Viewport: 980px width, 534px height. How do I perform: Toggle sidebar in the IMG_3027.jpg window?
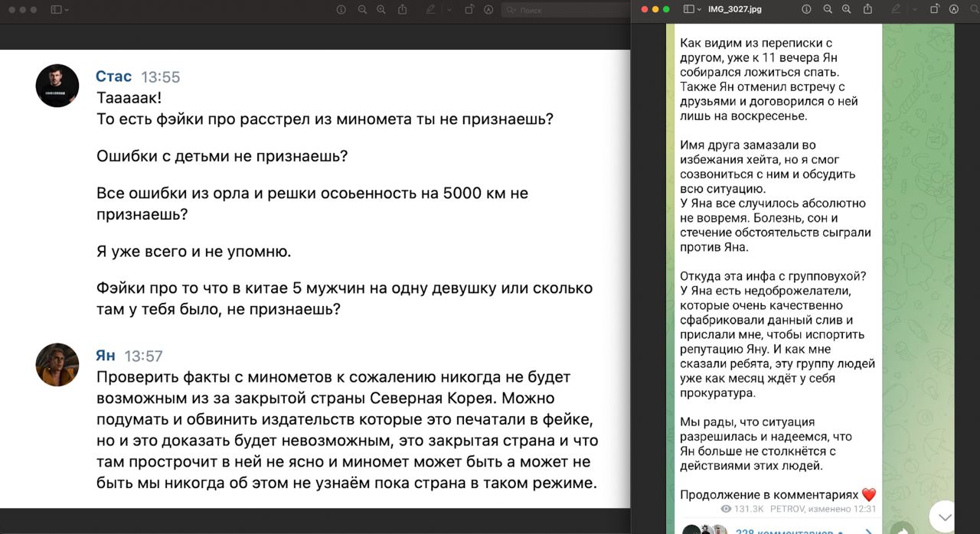click(x=688, y=9)
